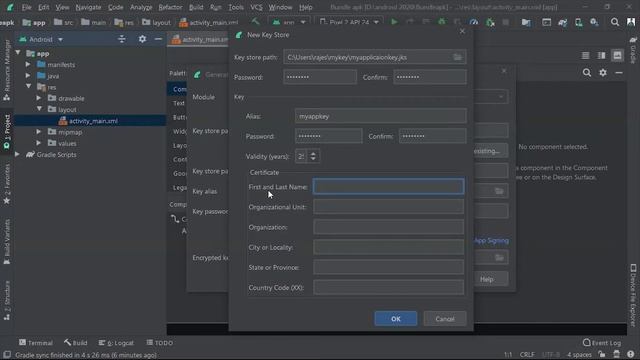
Task: Hide the Project panel with minus icon
Action: 158,39
